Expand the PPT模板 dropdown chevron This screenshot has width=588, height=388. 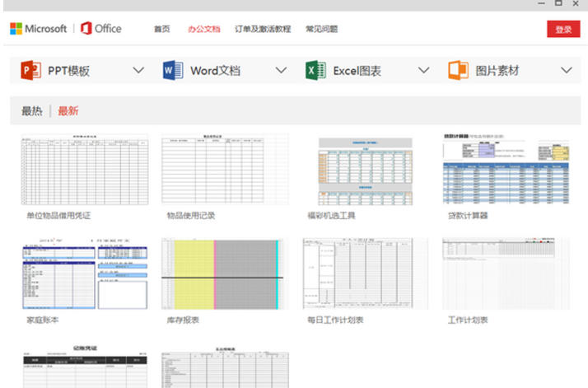pos(138,71)
